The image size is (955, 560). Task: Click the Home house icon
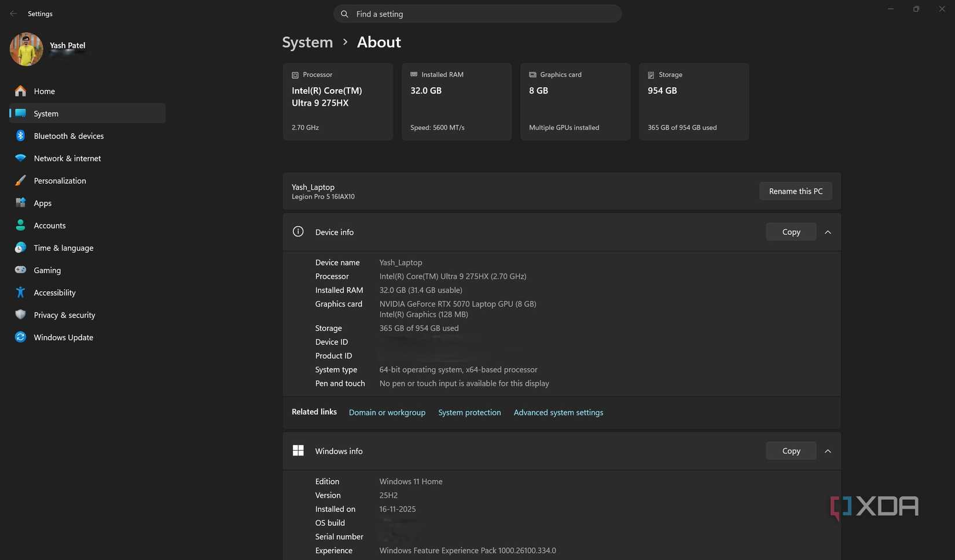(x=20, y=91)
